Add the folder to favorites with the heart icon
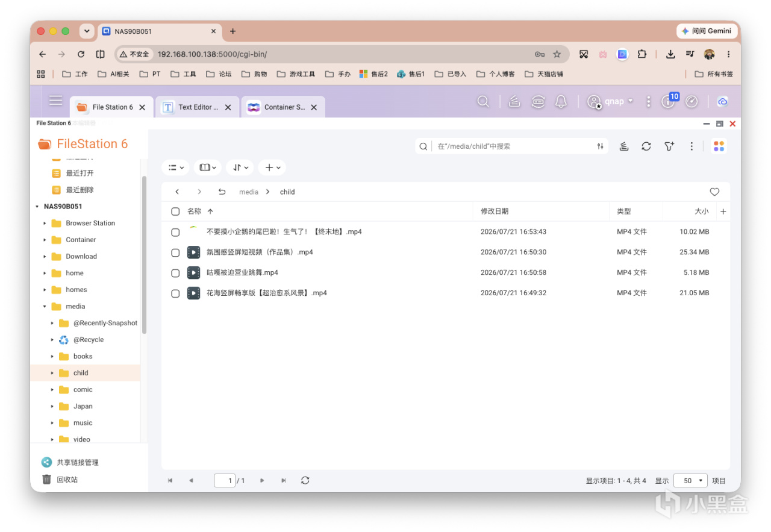Screen dimensions: 771x532 (714, 192)
